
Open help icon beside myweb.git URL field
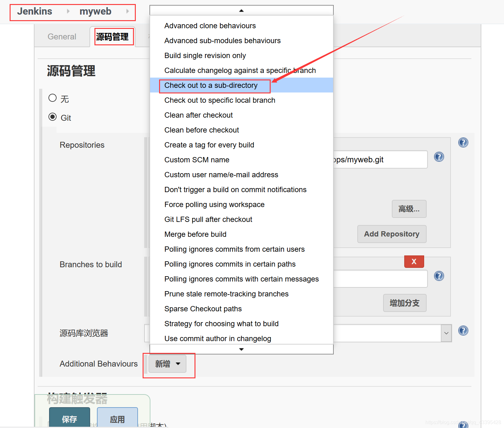point(439,157)
